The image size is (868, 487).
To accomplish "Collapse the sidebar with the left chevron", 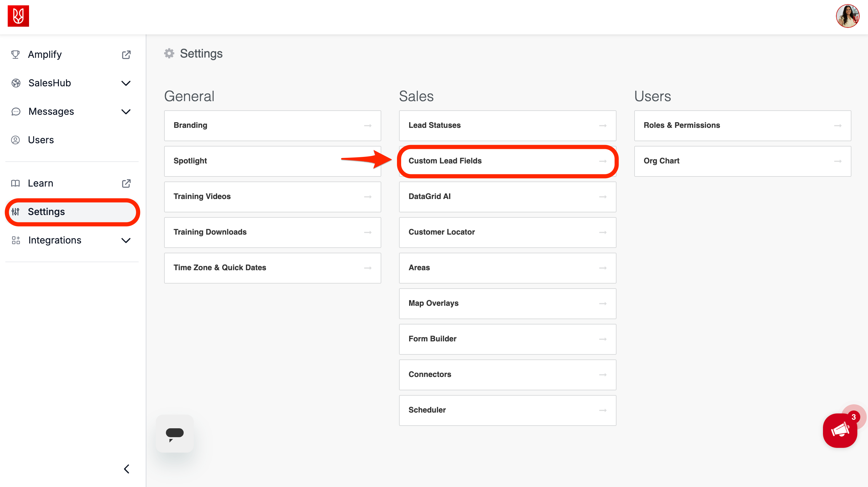I will 127,469.
